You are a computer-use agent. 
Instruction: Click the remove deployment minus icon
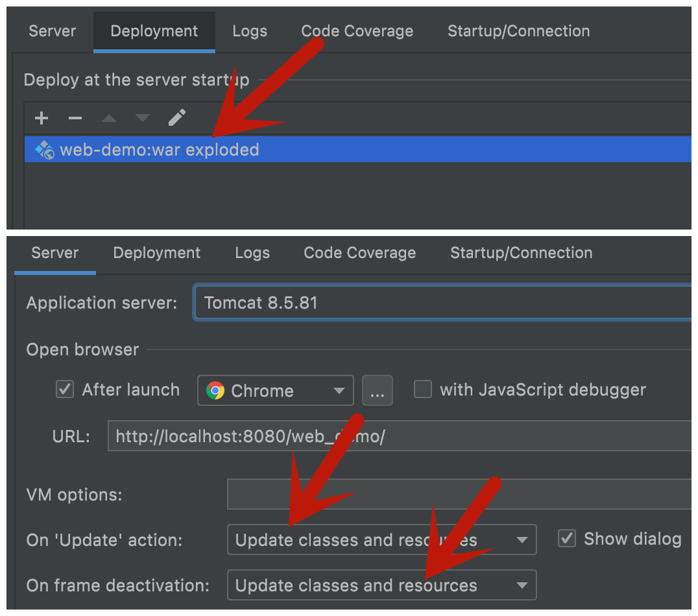point(75,118)
